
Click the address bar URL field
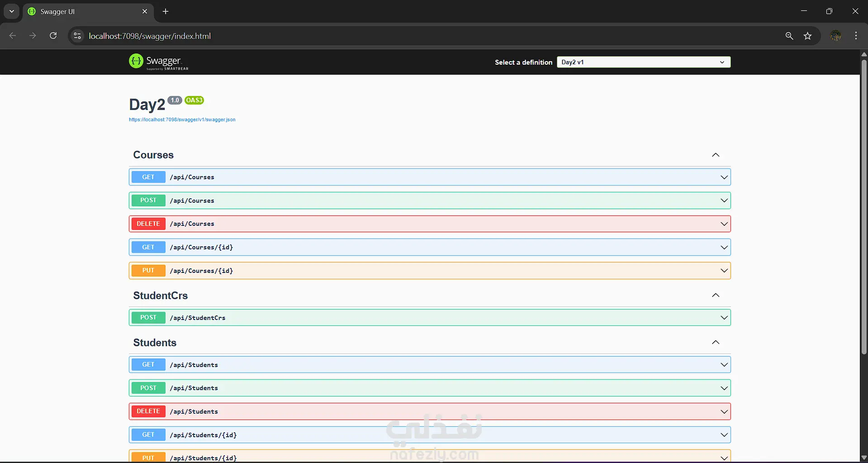430,36
